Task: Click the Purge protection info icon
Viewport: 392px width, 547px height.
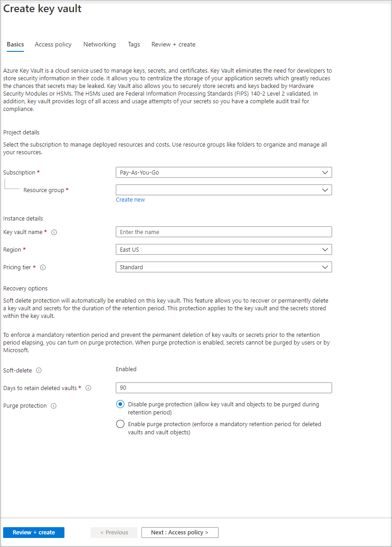Action: coord(54,405)
